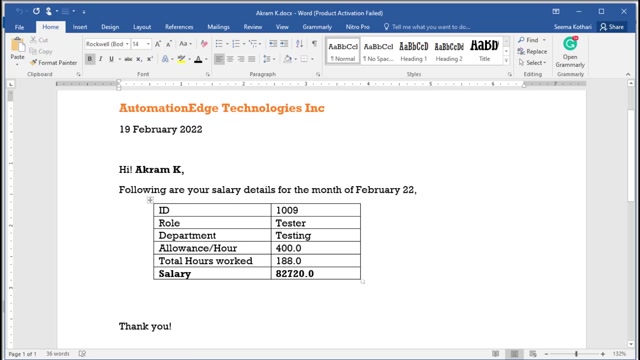Open the numbering list dropdown
The height and width of the screenshot is (360, 640).
[x=244, y=44]
